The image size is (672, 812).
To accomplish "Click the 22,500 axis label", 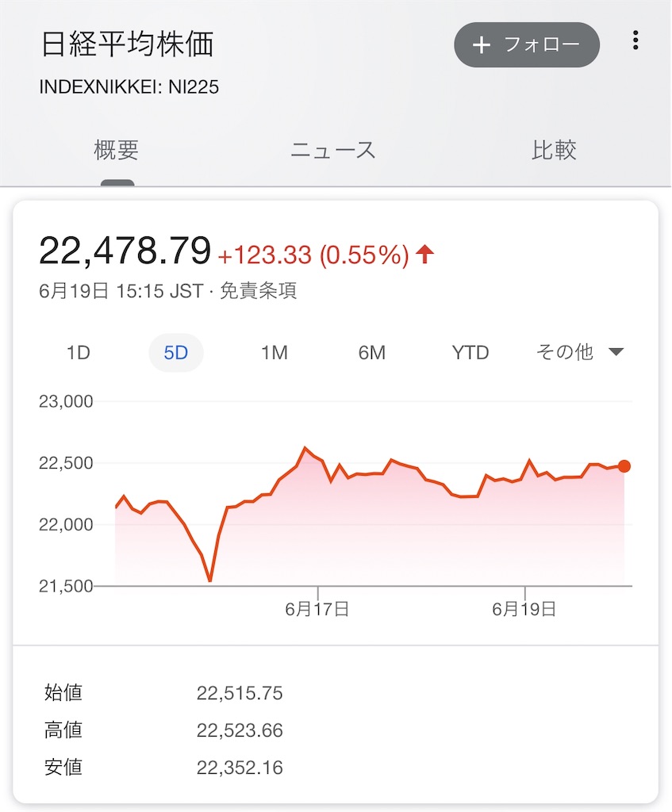I will pos(66,463).
